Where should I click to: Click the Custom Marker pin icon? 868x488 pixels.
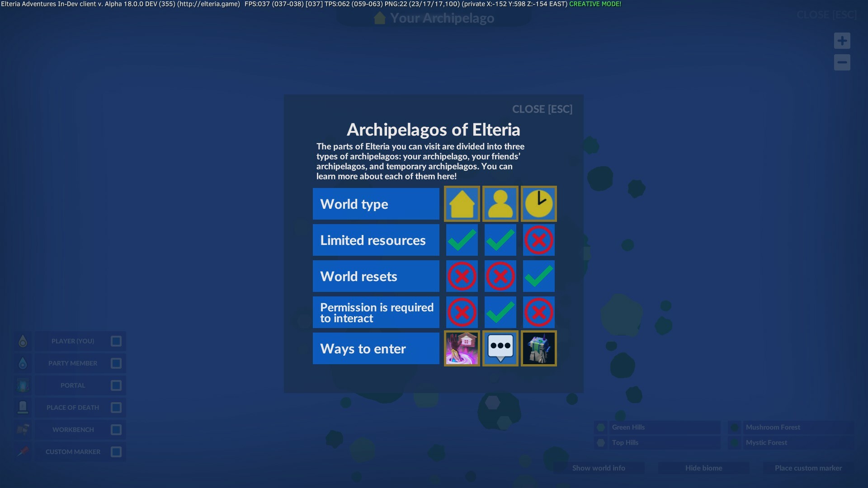(23, 452)
